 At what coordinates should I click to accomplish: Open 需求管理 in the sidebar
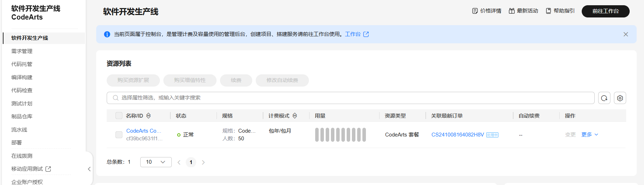(x=22, y=51)
